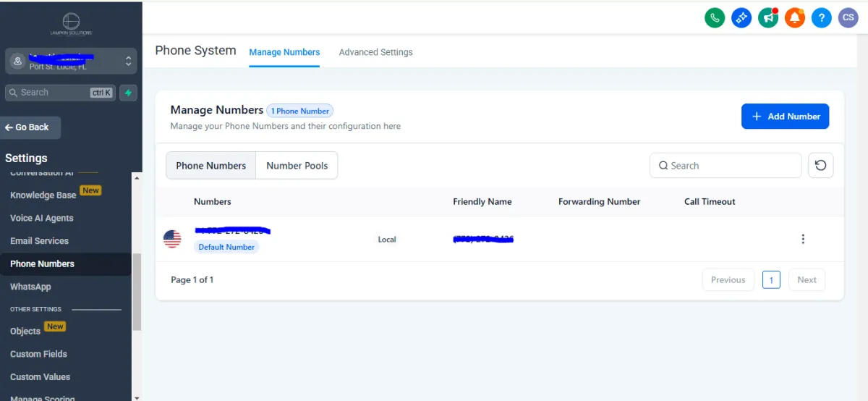This screenshot has width=868, height=401.
Task: Click the refresh icon beside the search box
Action: [x=821, y=165]
